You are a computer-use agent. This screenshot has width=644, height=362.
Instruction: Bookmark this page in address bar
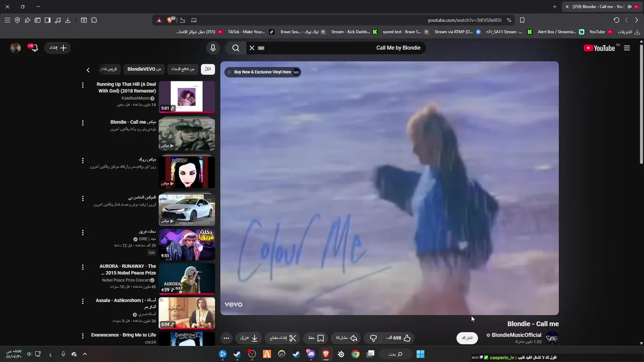pos(522,20)
